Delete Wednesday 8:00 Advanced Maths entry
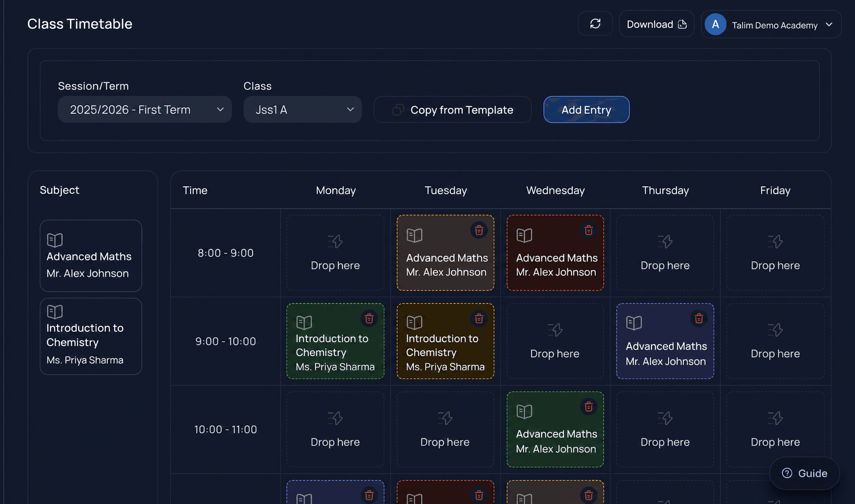855x504 pixels. click(588, 230)
